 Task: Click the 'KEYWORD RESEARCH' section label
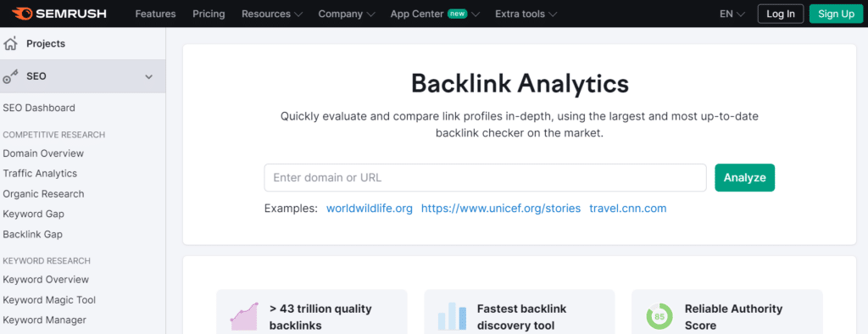pos(47,261)
